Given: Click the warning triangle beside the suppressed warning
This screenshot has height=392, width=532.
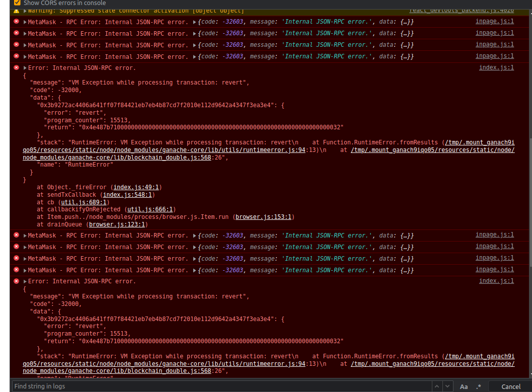Looking at the screenshot, I should pos(16,10).
